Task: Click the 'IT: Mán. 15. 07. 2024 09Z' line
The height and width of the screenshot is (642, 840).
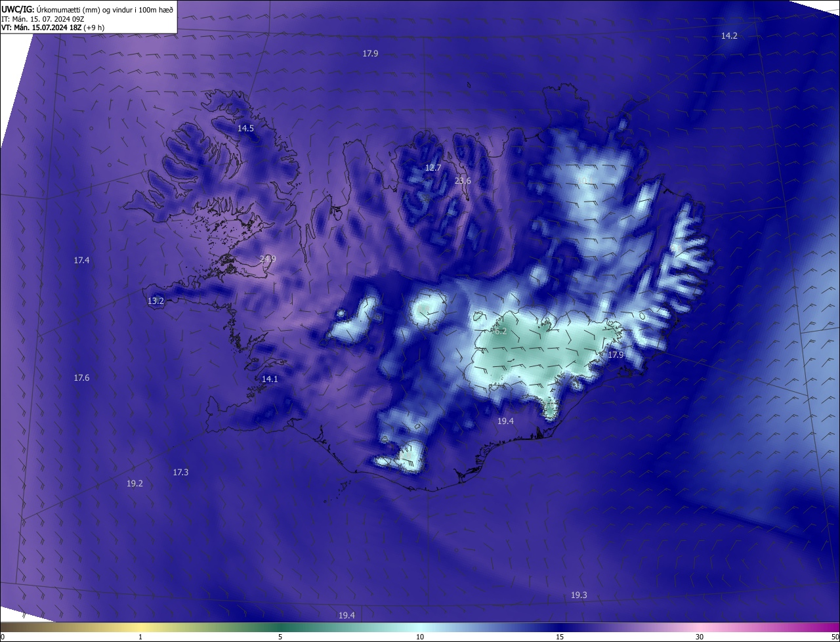Action: 43,18
